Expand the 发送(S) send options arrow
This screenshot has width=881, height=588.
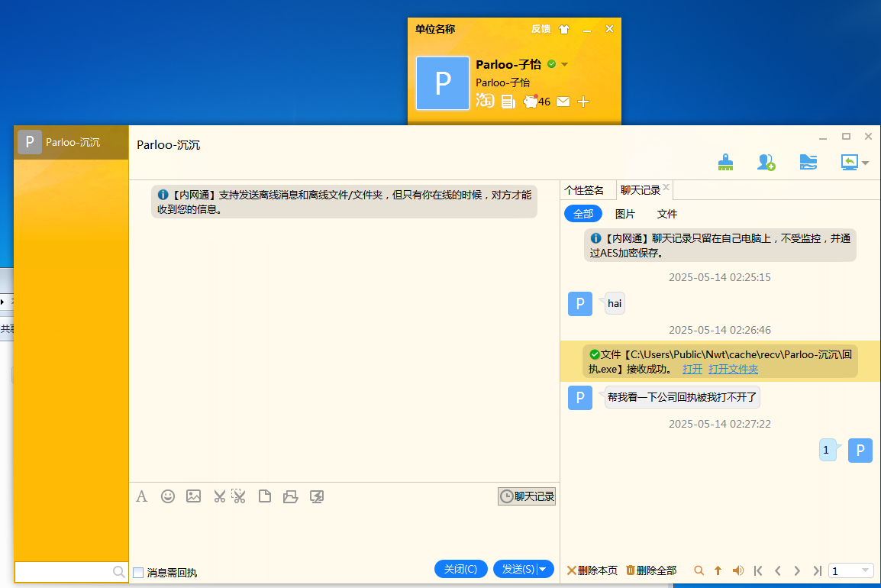[x=544, y=569]
